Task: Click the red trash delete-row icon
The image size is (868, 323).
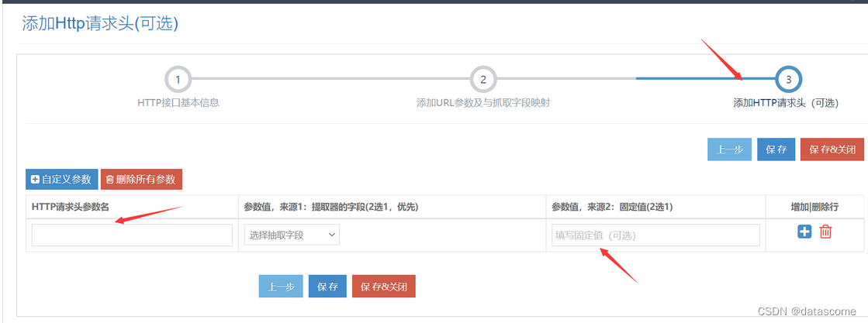Action: point(825,232)
